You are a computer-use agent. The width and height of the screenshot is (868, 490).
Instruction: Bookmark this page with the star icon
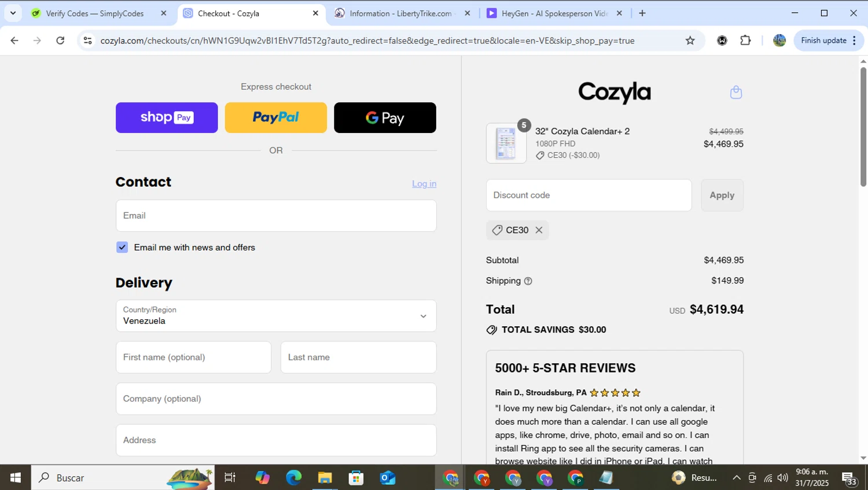tap(690, 40)
